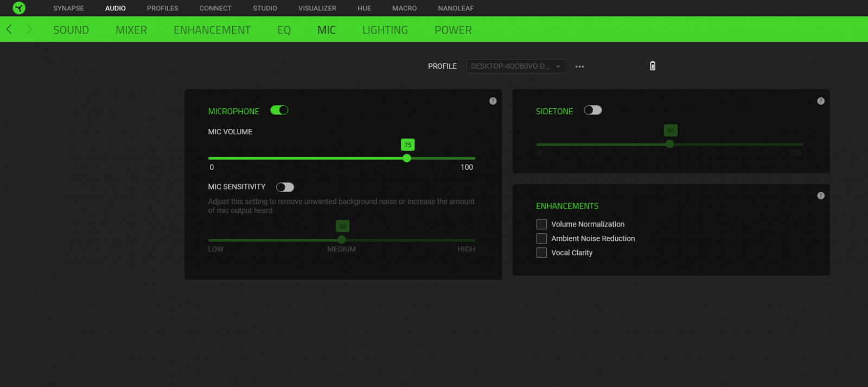868x387 pixels.
Task: Open help for Sidetone panel
Action: 821,101
